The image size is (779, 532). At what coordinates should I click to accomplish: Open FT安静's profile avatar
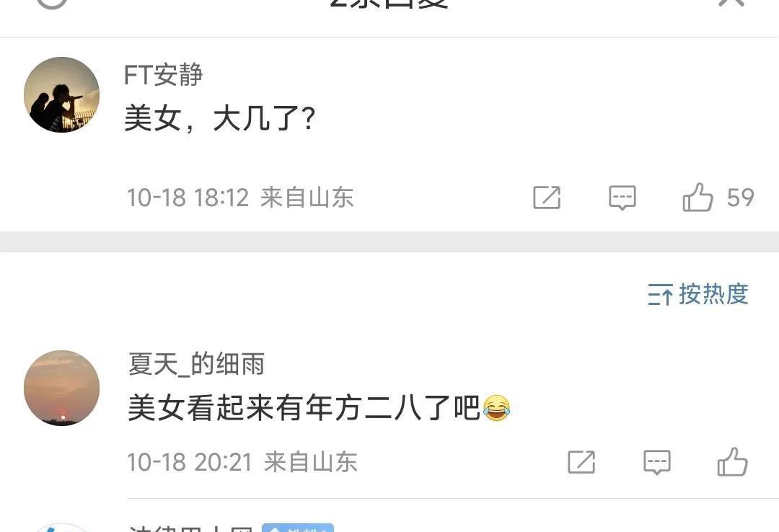tap(61, 95)
